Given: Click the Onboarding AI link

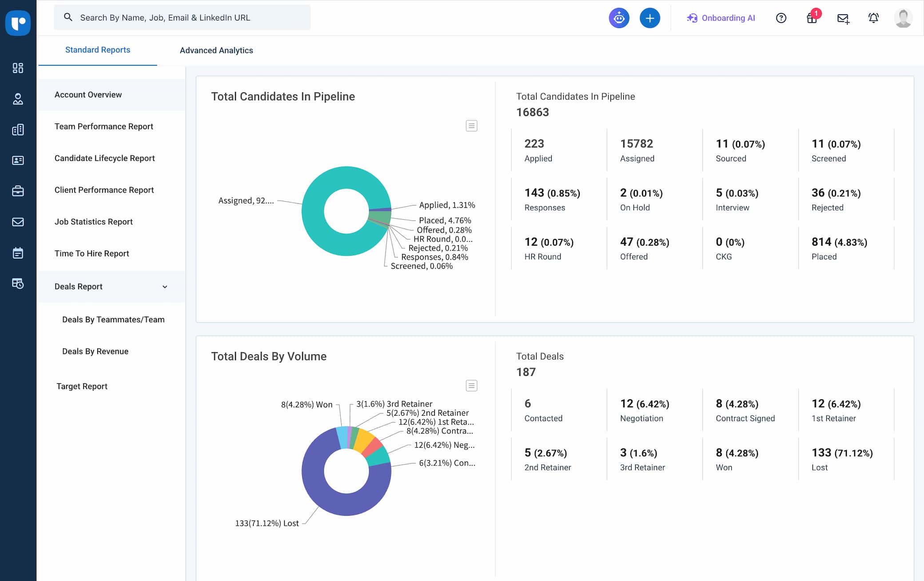Looking at the screenshot, I should point(721,18).
